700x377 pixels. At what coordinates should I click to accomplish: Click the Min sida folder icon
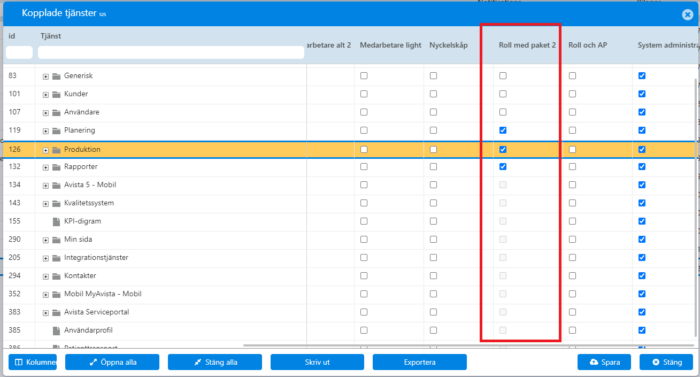click(56, 240)
